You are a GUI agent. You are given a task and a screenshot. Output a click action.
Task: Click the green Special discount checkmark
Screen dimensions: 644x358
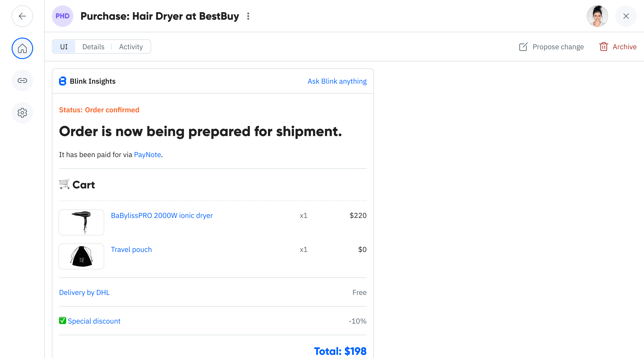(63, 321)
